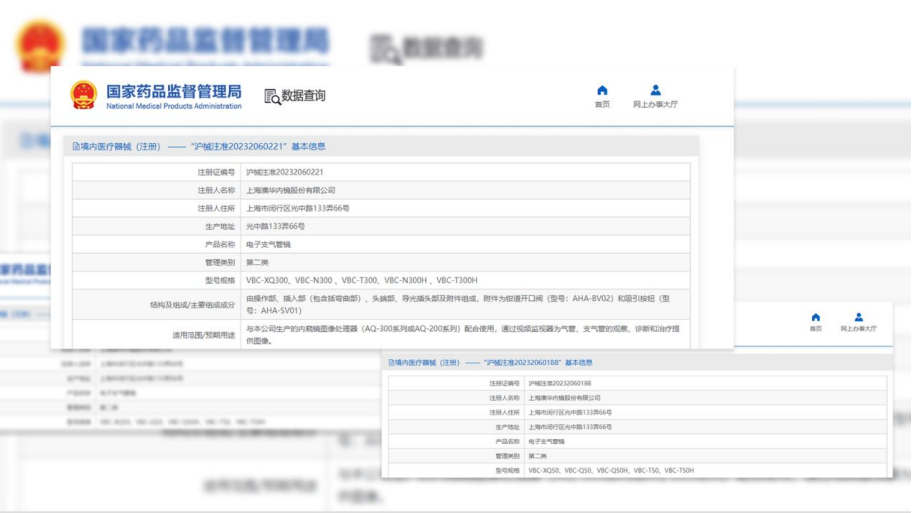Click 型号规格 label in the lower-right table

[x=507, y=471]
